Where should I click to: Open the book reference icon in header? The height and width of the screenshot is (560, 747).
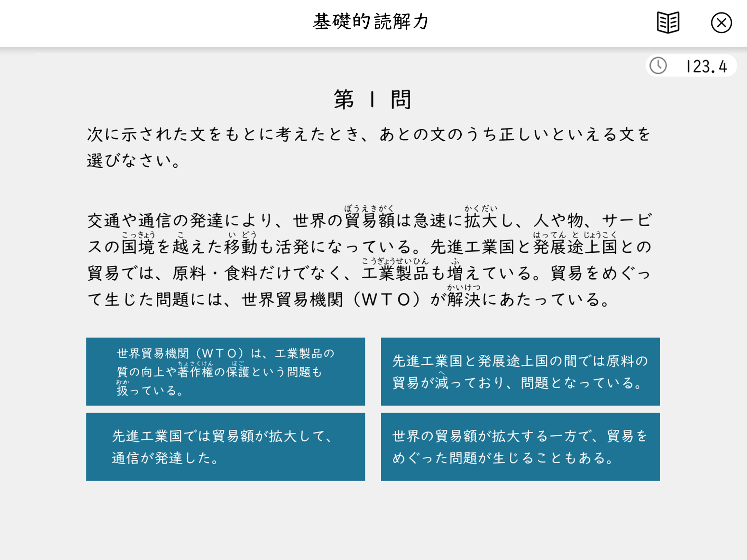click(668, 23)
